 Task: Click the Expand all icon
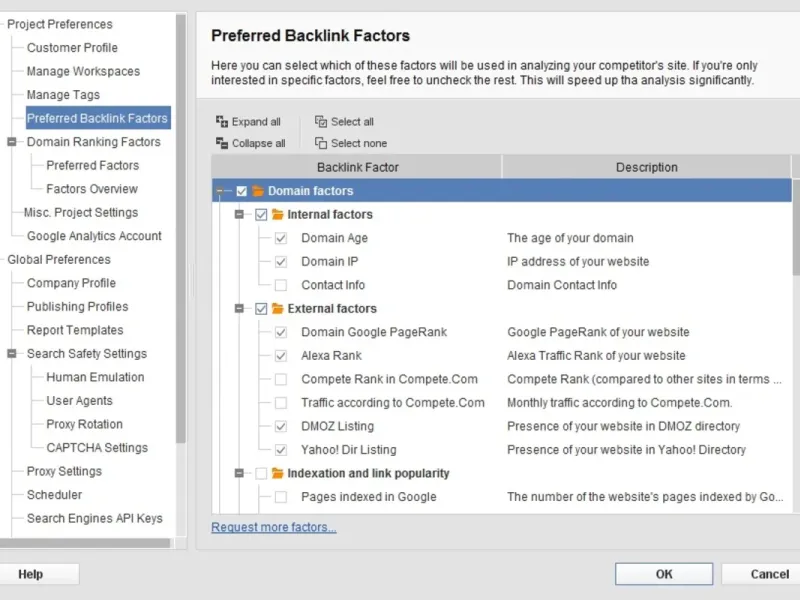tap(222, 122)
